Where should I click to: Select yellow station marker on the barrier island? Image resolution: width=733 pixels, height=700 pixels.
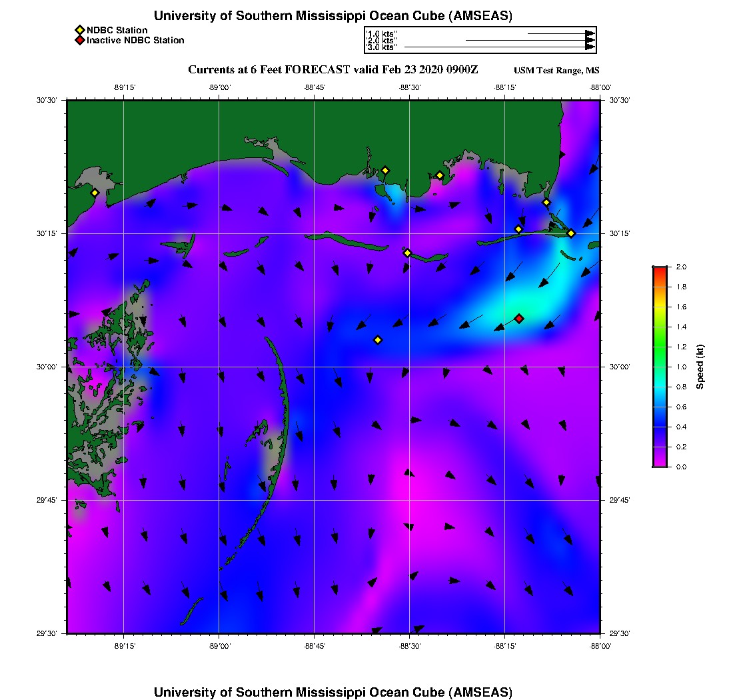click(407, 253)
